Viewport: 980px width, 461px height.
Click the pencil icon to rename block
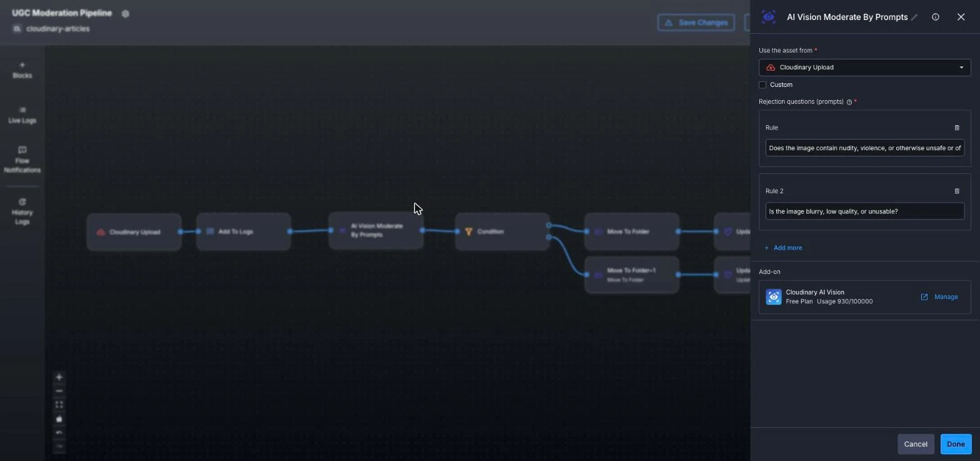click(914, 18)
